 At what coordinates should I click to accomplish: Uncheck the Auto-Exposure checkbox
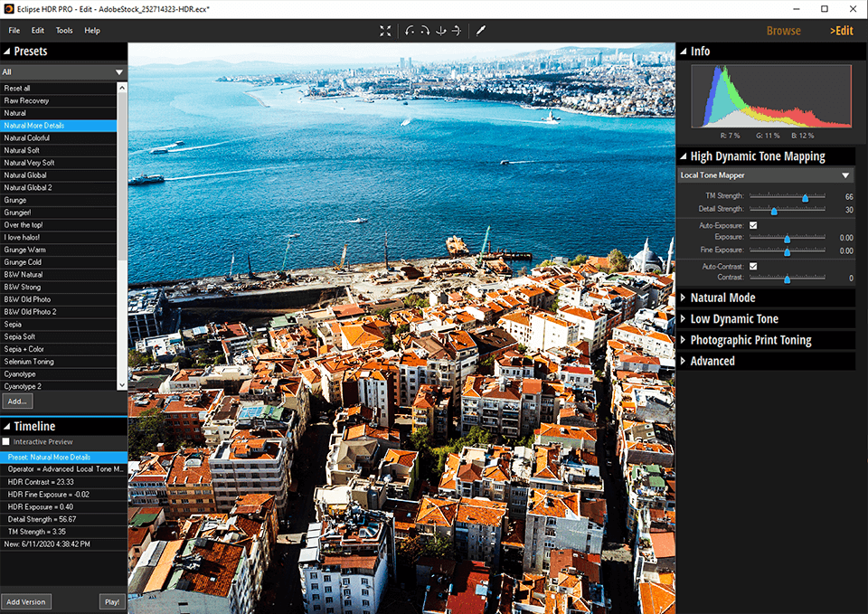click(753, 225)
